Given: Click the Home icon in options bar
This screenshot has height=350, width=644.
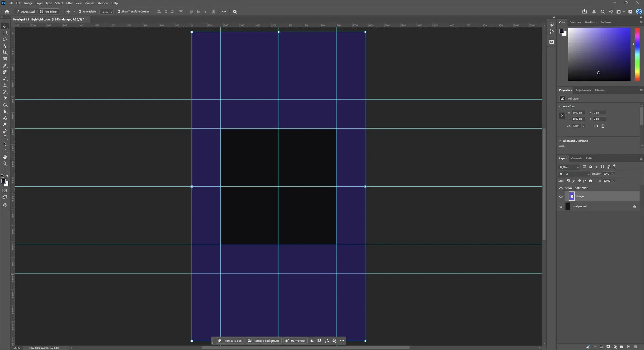Looking at the screenshot, I should tap(7, 12).
